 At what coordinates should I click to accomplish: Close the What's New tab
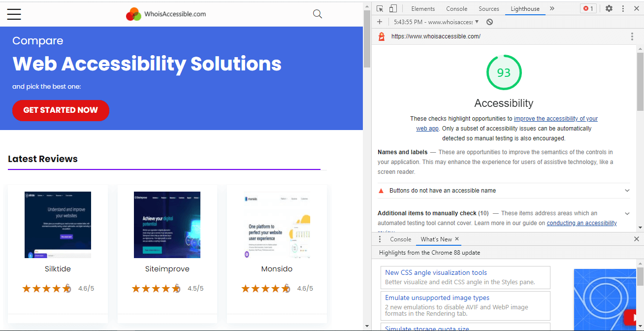[x=457, y=239]
